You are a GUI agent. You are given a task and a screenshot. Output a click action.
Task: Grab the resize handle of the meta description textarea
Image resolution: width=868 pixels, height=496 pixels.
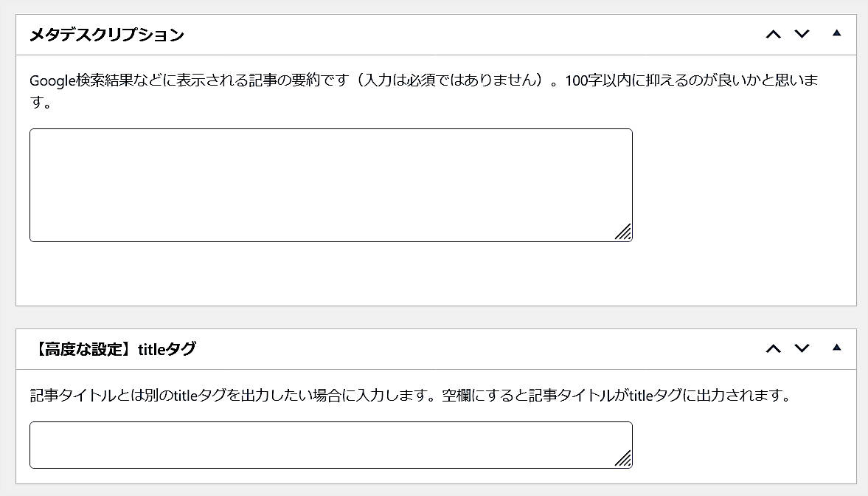pyautogui.click(x=624, y=232)
